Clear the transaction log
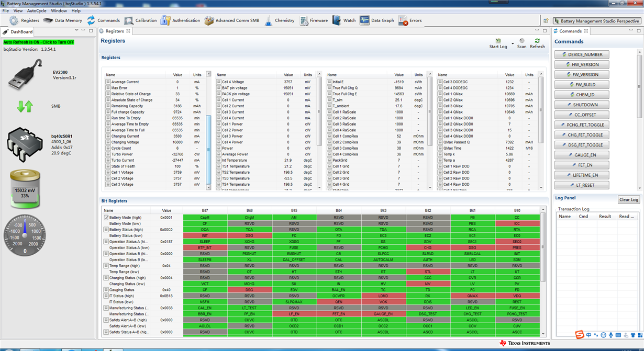Screen dimensions: 644x351 pyautogui.click(x=628, y=199)
